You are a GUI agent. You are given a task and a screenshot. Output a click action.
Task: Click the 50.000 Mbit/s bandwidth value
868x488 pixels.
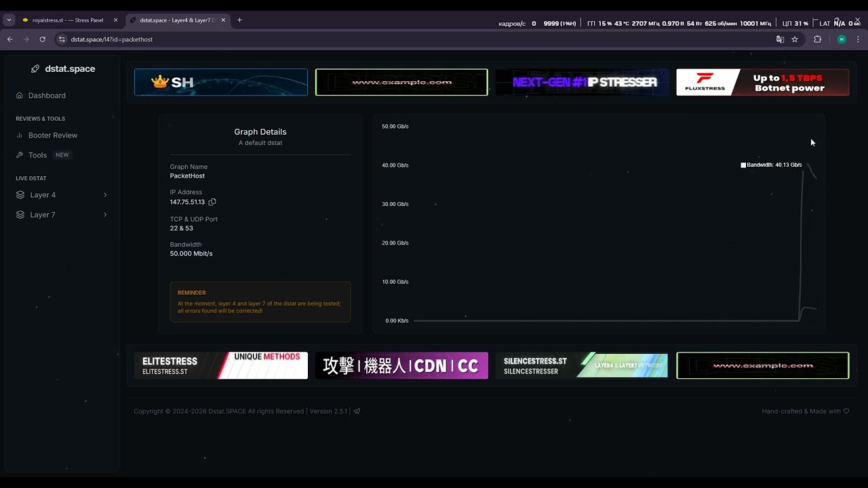tap(191, 253)
